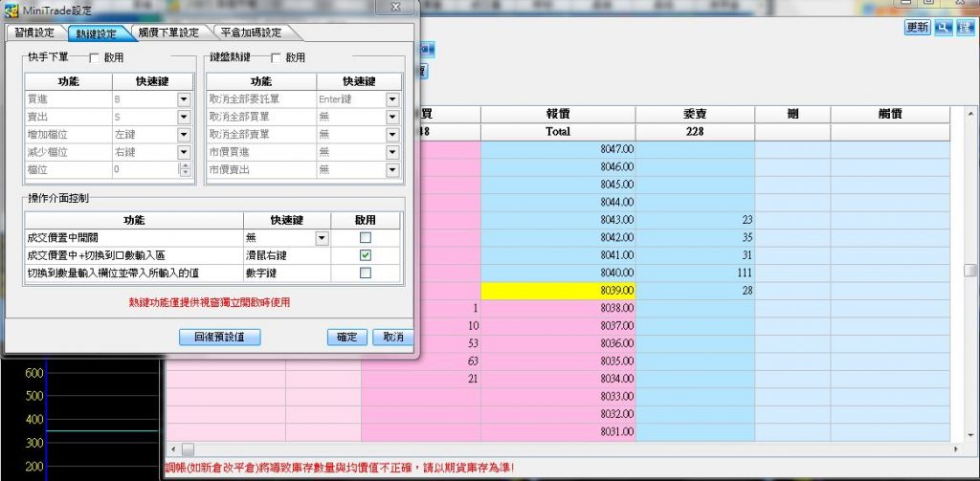Click bid quantity 63 at 8035.00
Image resolution: width=980 pixels, height=481 pixels.
click(x=421, y=361)
